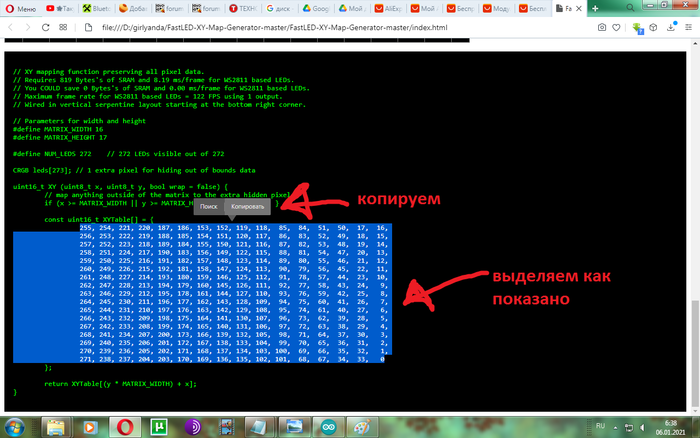Click the vertical scrollbar thumb

(x=695, y=352)
